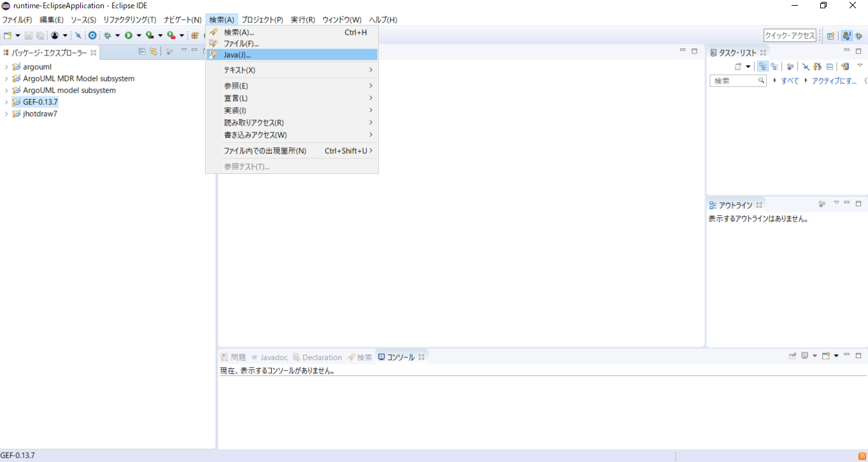Viewport: 868px width, 462px height.
Task: Click the Save All toolbar icon
Action: (40, 36)
